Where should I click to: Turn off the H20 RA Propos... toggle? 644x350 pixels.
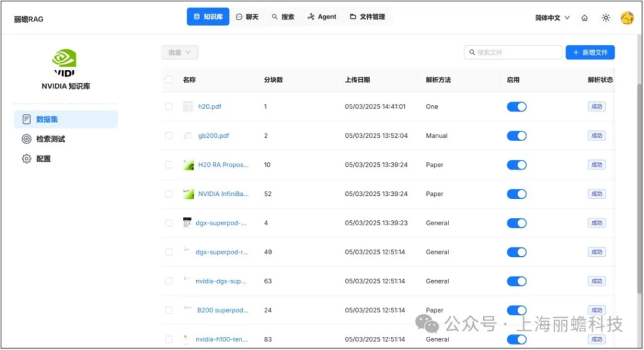tap(517, 165)
